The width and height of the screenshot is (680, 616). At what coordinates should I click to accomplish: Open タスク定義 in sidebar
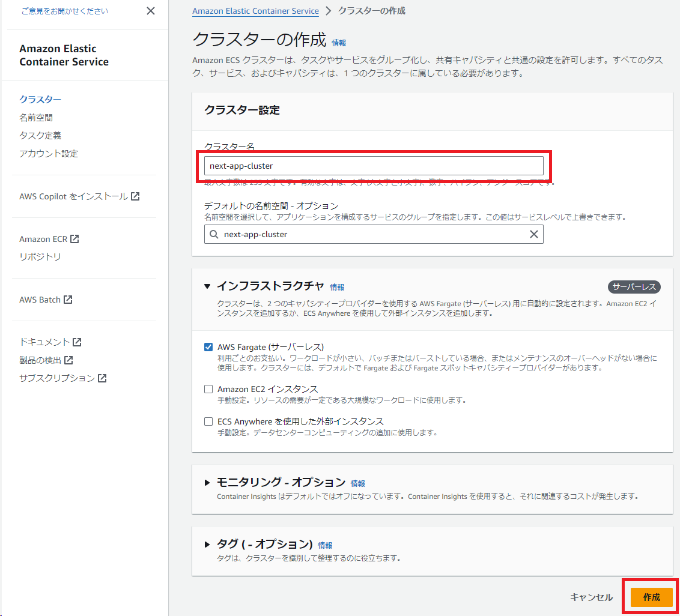pos(40,135)
